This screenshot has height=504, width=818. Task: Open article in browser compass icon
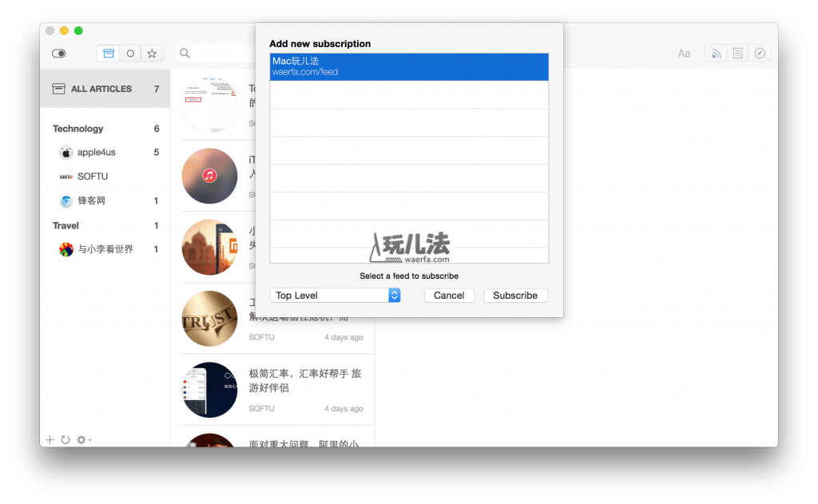[x=760, y=54]
